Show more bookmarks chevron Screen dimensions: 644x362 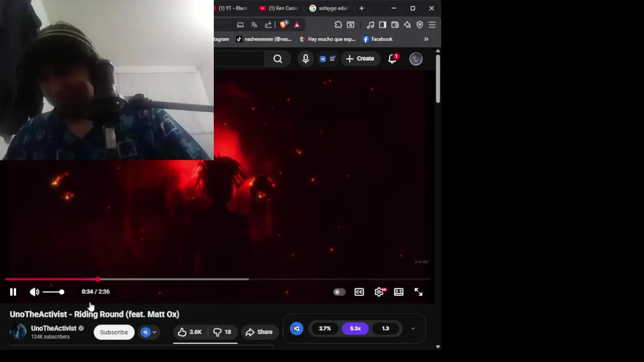426,39
